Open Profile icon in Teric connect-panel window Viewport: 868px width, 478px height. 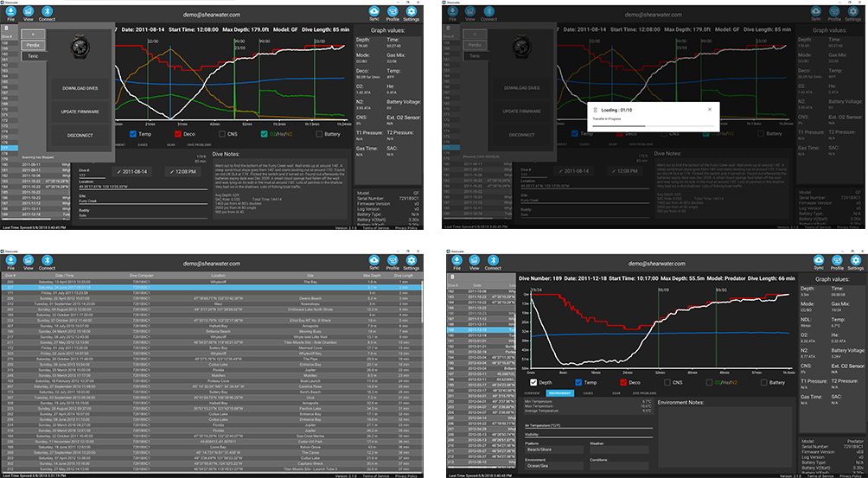pyautogui.click(x=393, y=10)
